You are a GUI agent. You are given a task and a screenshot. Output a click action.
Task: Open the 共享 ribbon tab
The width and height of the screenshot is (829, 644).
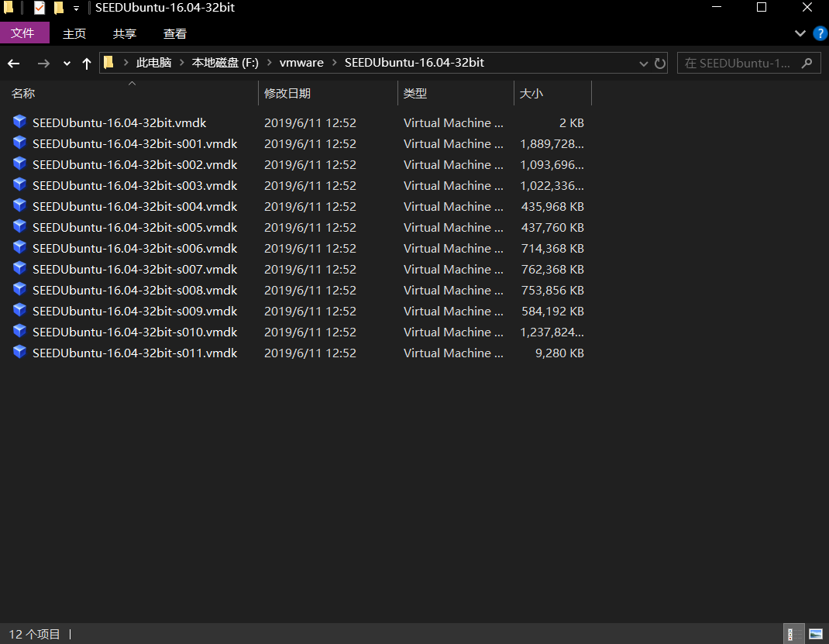125,33
